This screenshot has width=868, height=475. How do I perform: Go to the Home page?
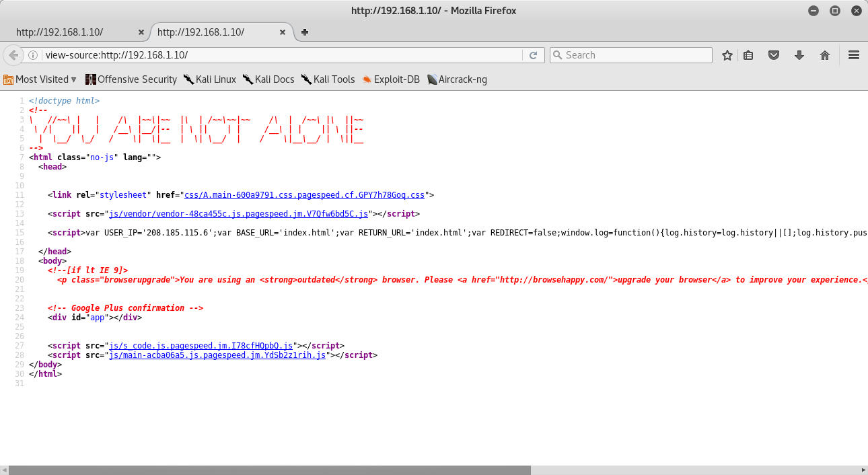click(x=825, y=55)
